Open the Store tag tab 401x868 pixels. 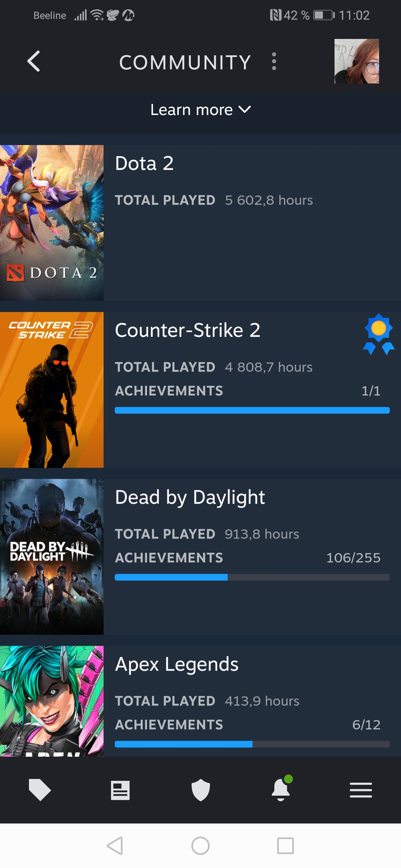point(40,790)
